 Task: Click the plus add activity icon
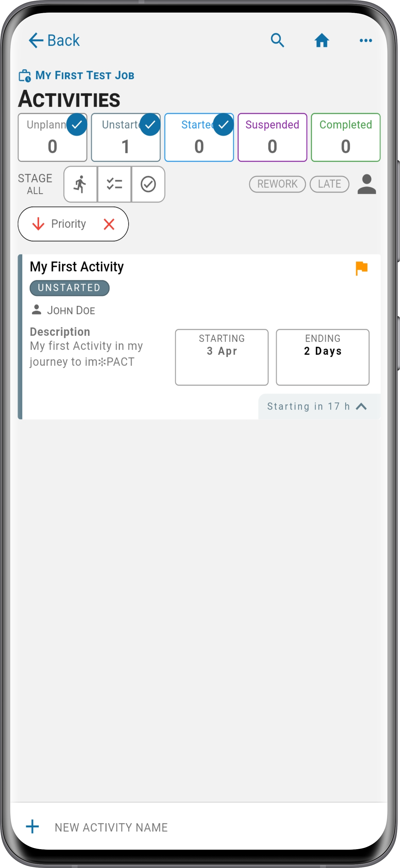click(x=32, y=827)
